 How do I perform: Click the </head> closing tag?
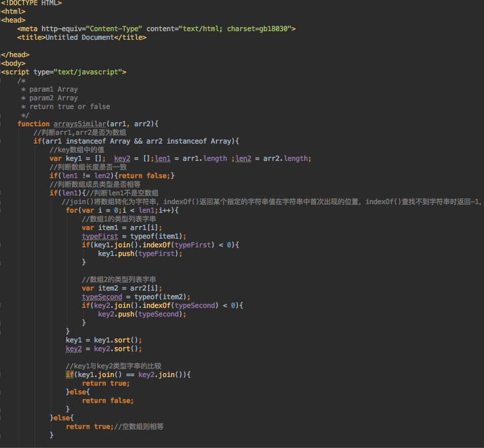[16, 55]
